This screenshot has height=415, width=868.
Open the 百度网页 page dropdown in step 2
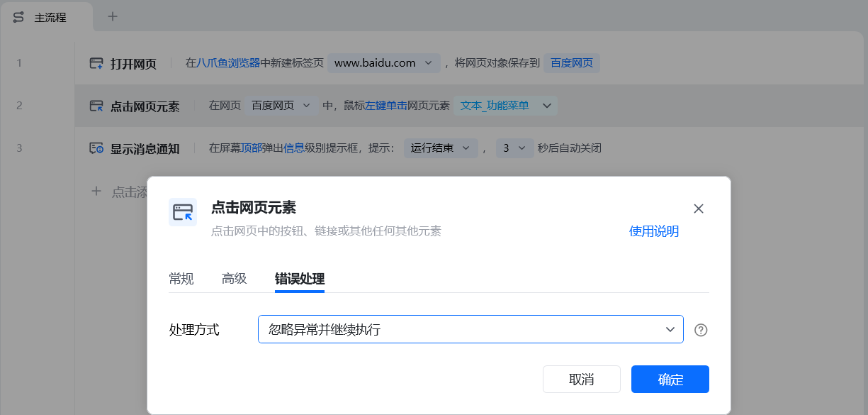[x=281, y=106]
